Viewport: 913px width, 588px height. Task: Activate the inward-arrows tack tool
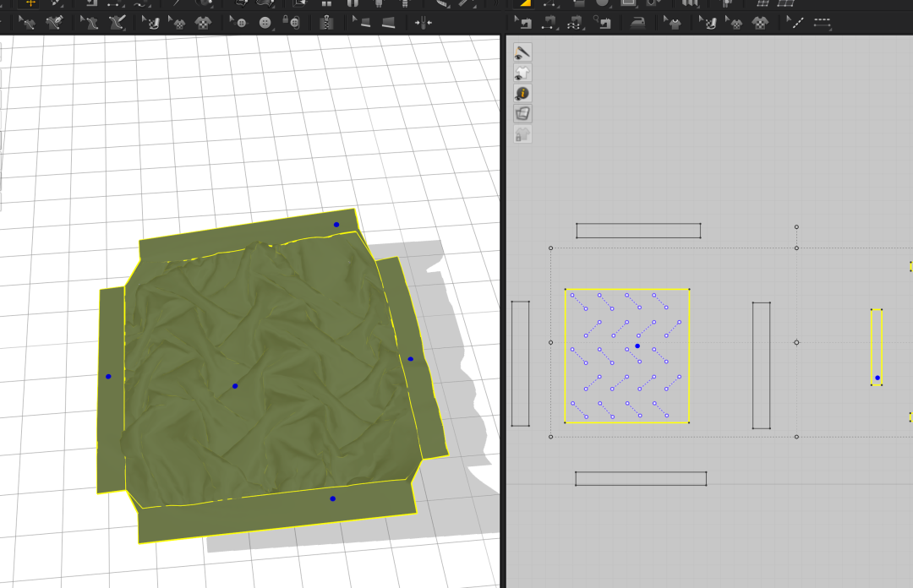coord(424,23)
